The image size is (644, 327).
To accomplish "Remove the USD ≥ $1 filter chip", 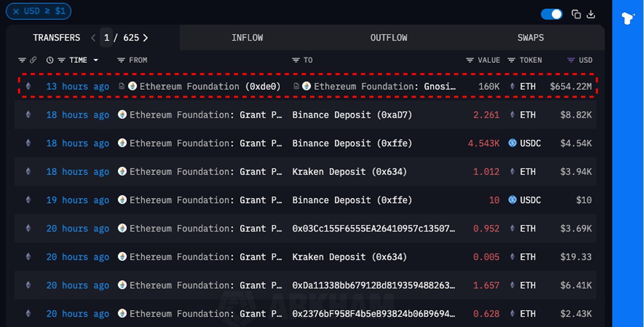I will coord(16,11).
